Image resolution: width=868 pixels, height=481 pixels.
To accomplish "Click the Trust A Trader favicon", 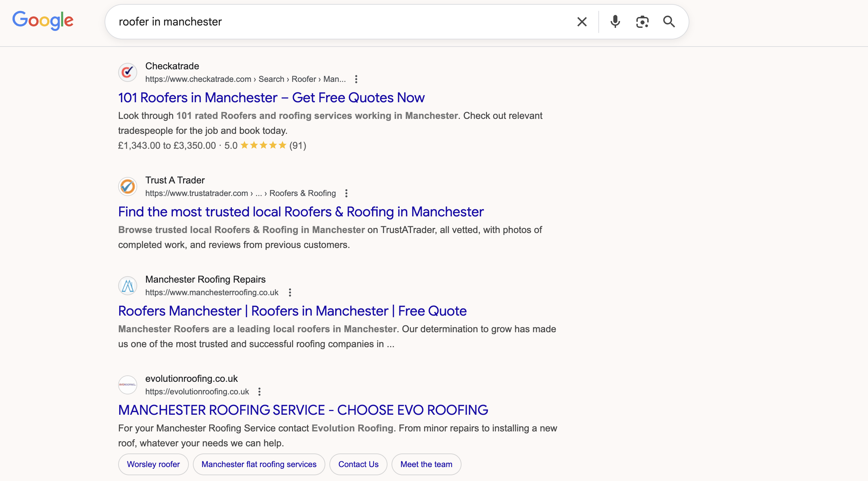I will tap(128, 186).
